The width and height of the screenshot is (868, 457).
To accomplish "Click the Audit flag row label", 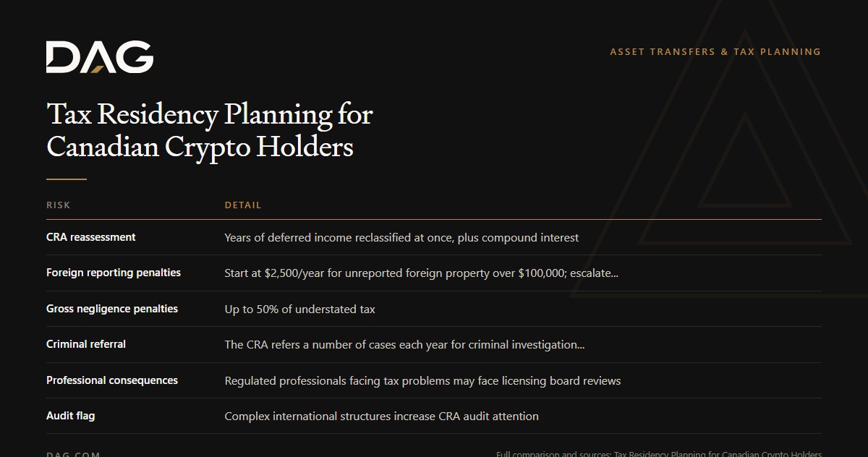I will 71,416.
